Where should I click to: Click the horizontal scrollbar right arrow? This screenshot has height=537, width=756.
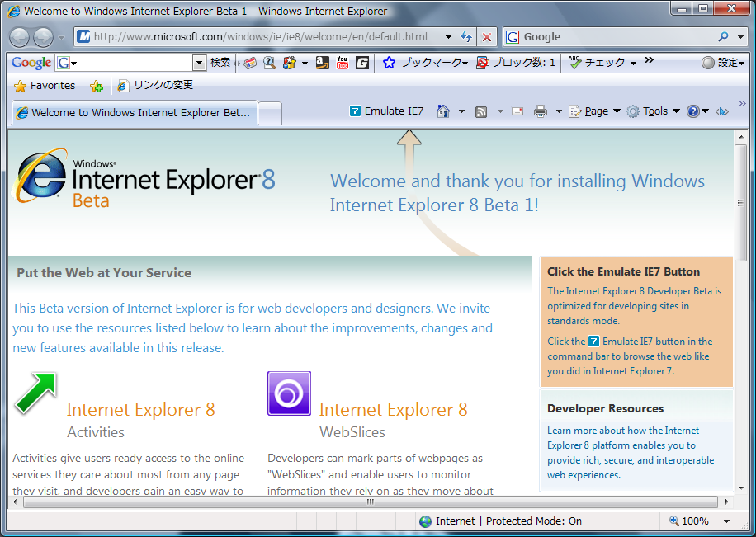point(726,502)
